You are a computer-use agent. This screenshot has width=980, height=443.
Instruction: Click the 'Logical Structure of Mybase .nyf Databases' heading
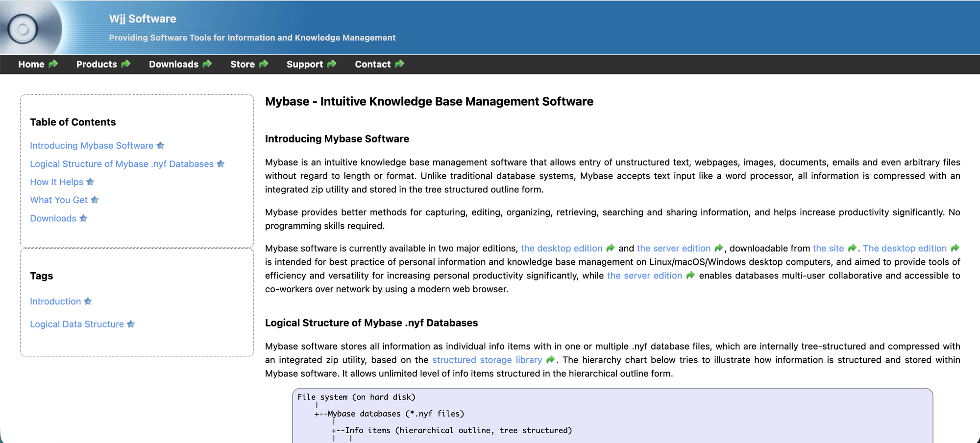[x=371, y=323]
